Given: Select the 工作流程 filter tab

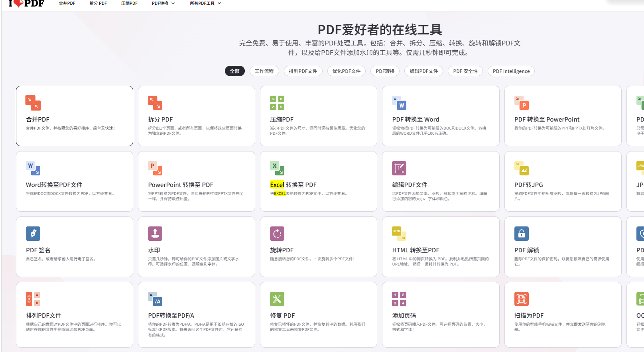Looking at the screenshot, I should click(x=264, y=71).
